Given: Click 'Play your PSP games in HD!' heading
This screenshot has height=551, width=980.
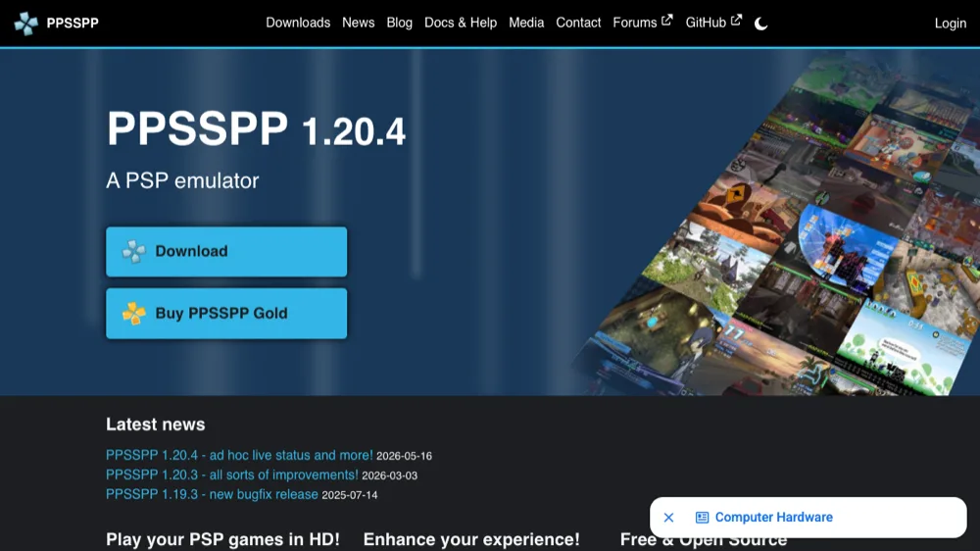Looking at the screenshot, I should (222, 539).
